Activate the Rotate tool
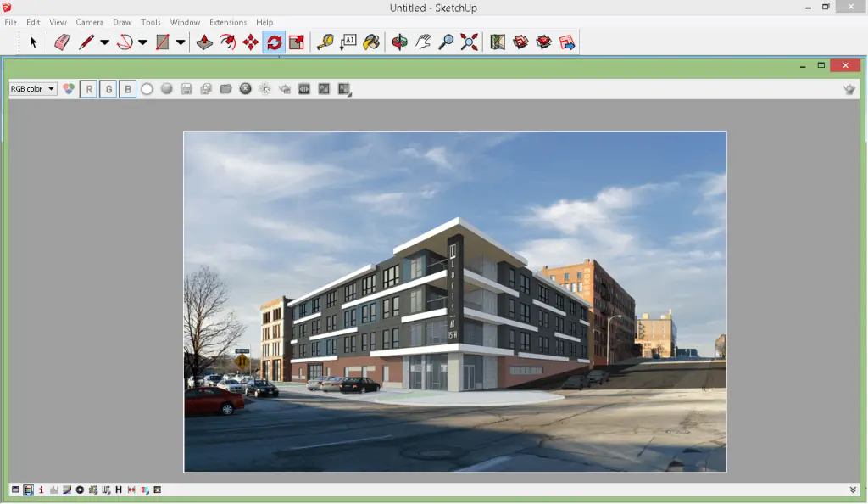 click(x=275, y=41)
